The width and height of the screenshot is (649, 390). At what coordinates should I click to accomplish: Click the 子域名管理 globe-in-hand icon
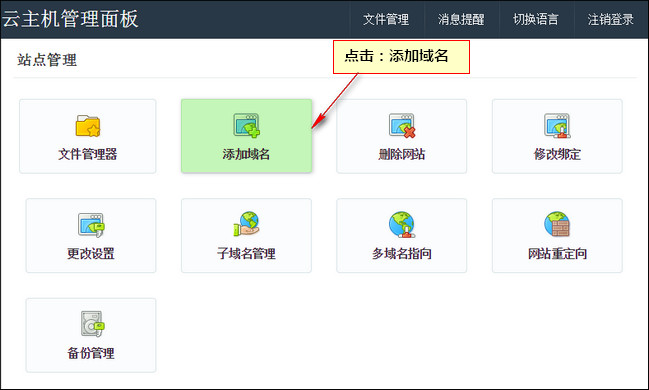(246, 224)
